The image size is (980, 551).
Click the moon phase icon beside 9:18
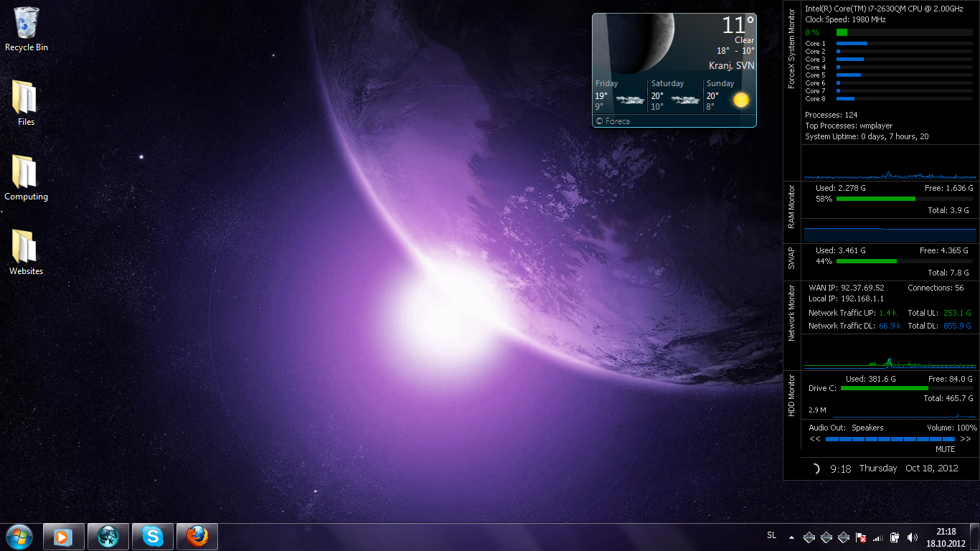tap(815, 468)
